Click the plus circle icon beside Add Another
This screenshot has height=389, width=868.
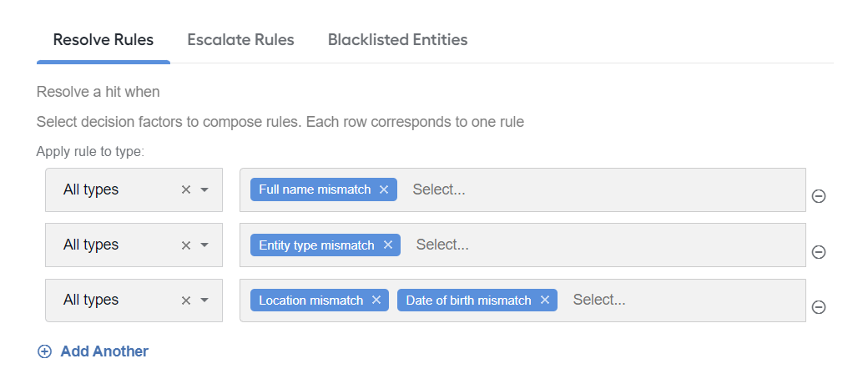[x=44, y=351]
